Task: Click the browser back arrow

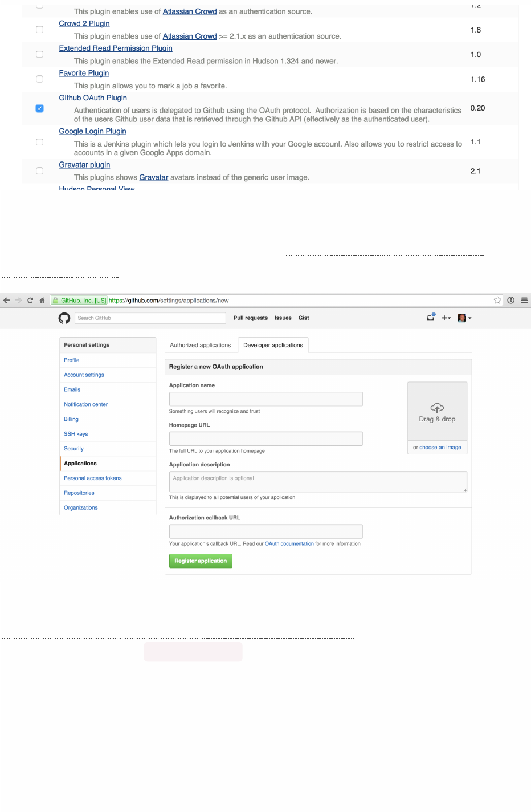Action: 6,301
